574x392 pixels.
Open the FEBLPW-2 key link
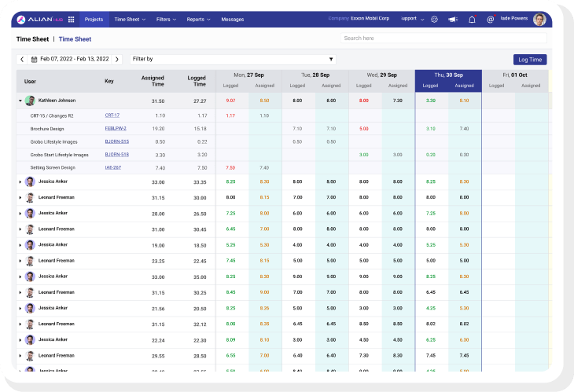(x=116, y=128)
